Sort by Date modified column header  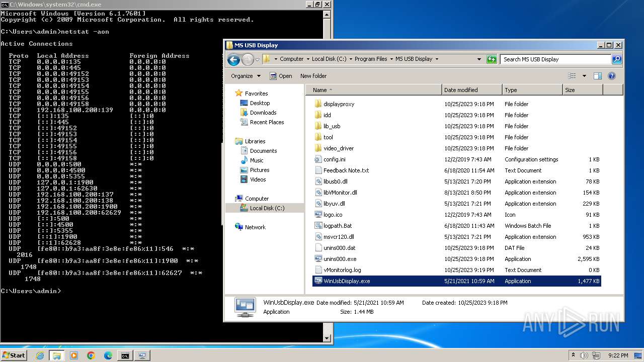click(x=472, y=90)
